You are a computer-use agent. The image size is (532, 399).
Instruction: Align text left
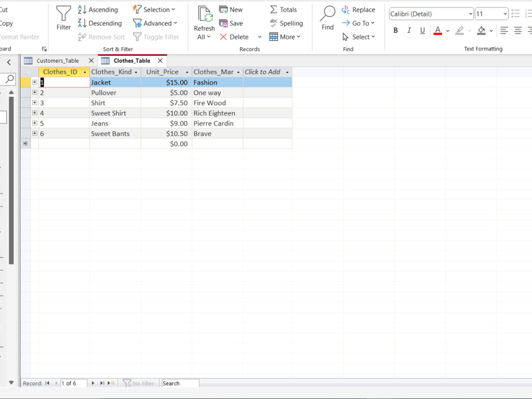[504, 30]
